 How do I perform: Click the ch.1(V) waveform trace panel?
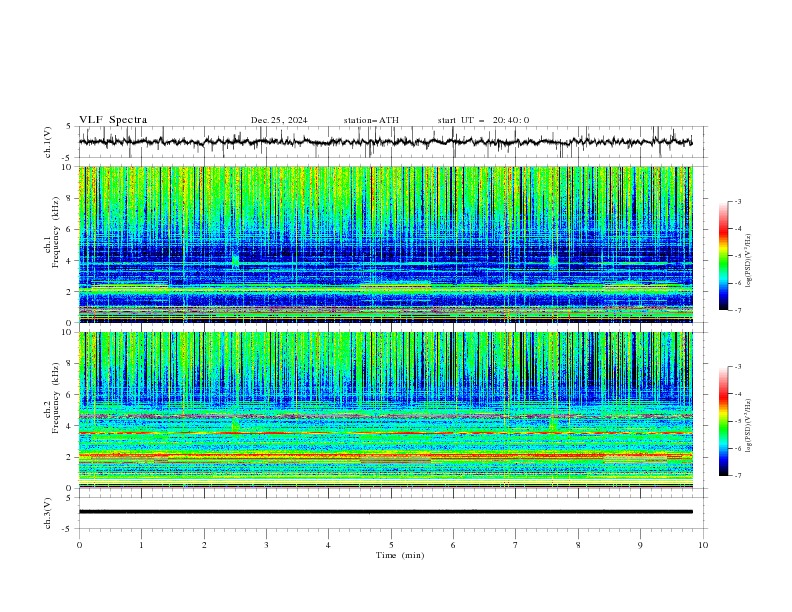[x=393, y=142]
